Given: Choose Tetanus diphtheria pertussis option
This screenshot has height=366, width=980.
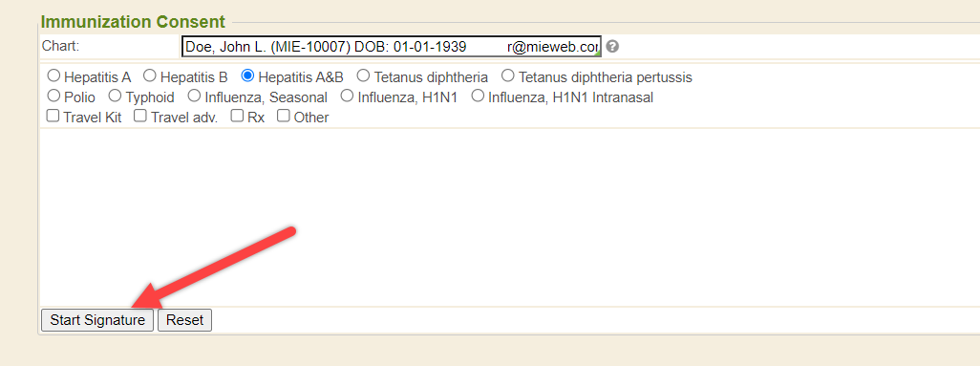Looking at the screenshot, I should pos(508,75).
